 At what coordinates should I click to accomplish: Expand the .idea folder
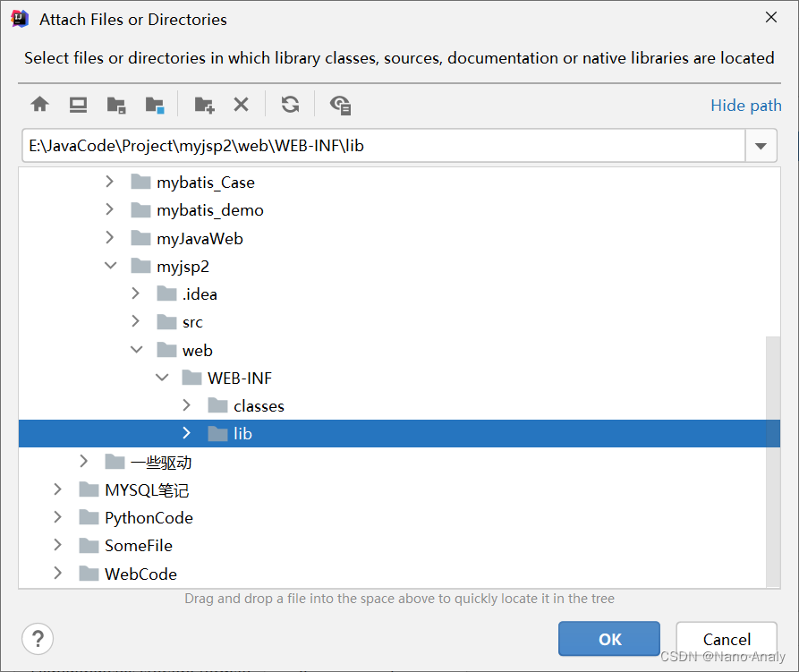pos(135,293)
